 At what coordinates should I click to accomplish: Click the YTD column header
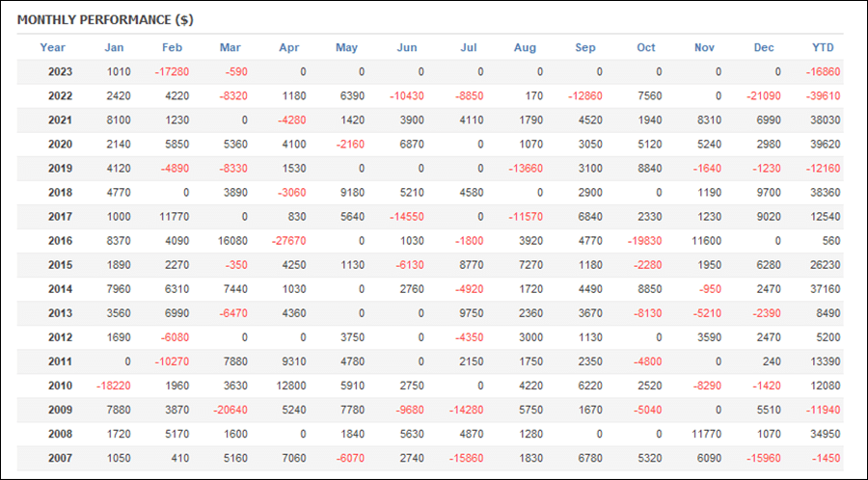click(x=823, y=47)
